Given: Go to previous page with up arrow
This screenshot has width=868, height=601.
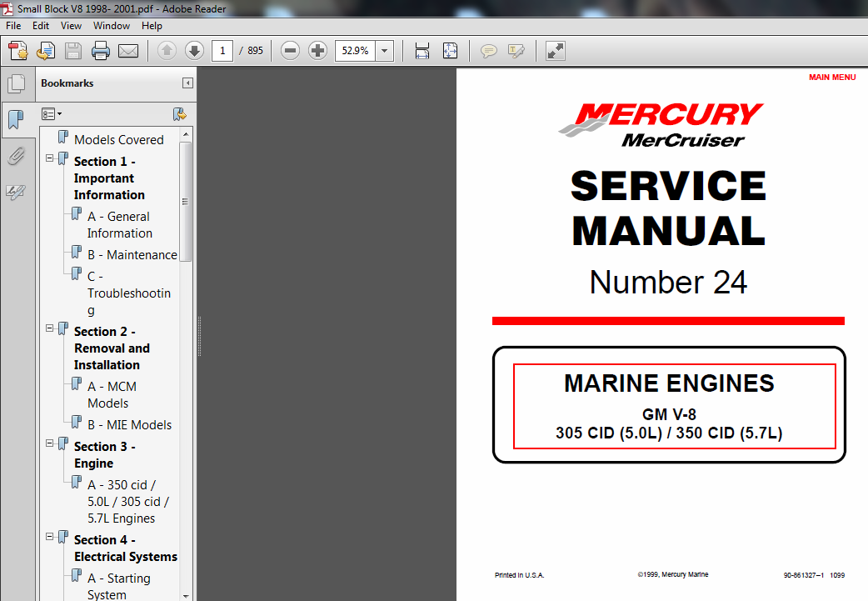Looking at the screenshot, I should point(167,51).
